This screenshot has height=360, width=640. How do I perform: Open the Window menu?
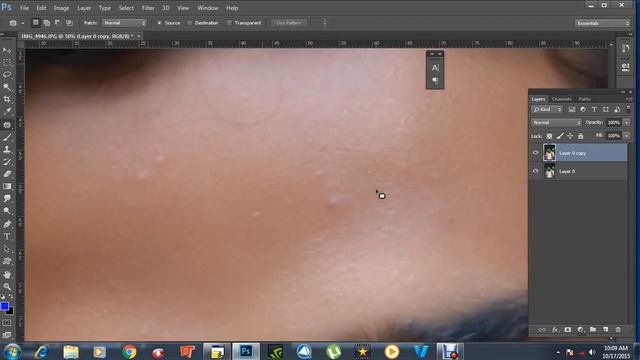click(x=208, y=8)
